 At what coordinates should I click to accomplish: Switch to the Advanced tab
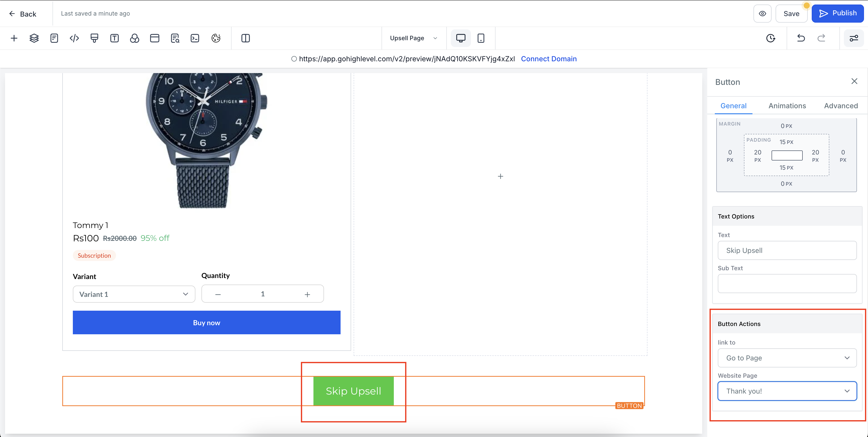point(841,106)
